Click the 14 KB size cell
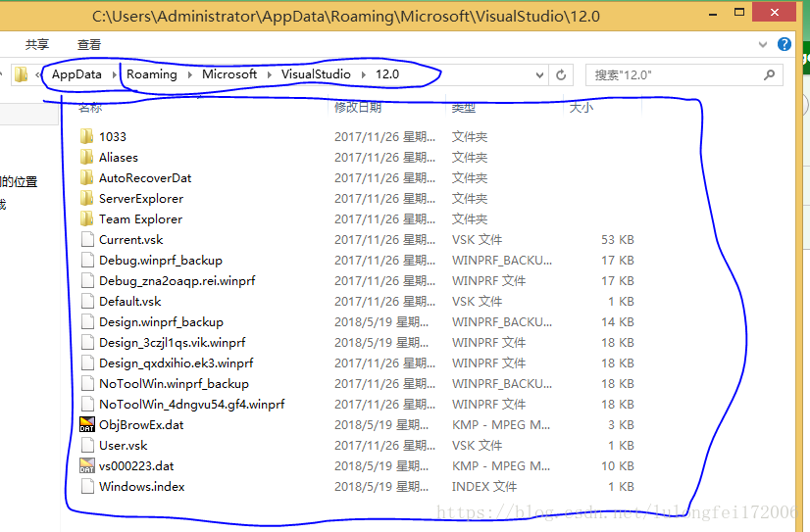Viewport: 810px width, 532px height. point(618,322)
